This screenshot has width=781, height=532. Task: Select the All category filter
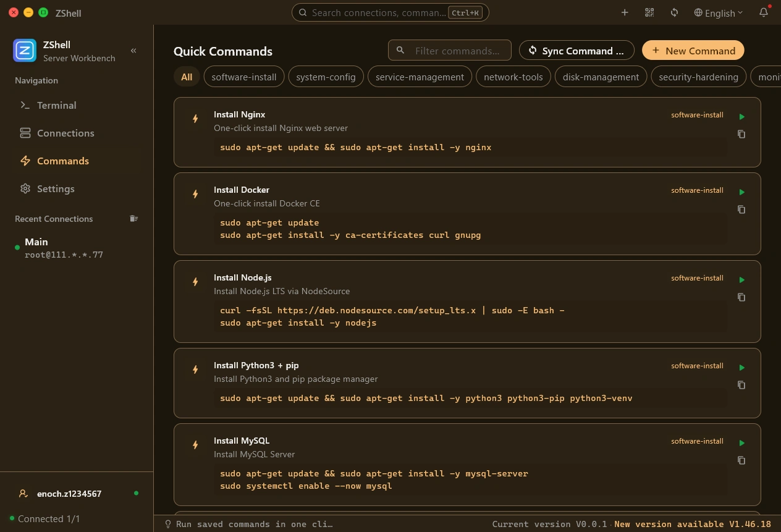click(187, 77)
